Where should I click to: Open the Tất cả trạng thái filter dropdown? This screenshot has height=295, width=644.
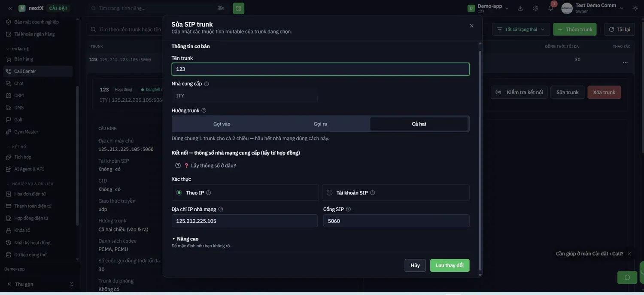521,29
